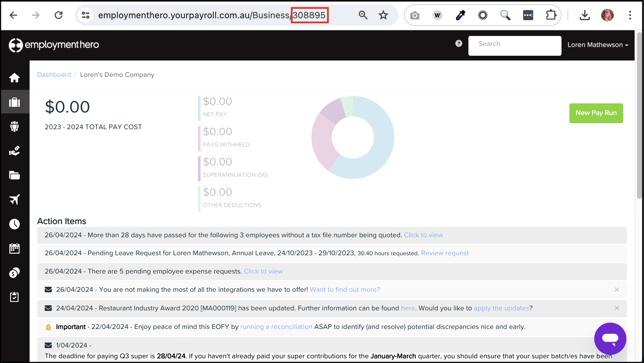Open the Employees people icon in sidebar
The height and width of the screenshot is (363, 644).
coord(14,126)
